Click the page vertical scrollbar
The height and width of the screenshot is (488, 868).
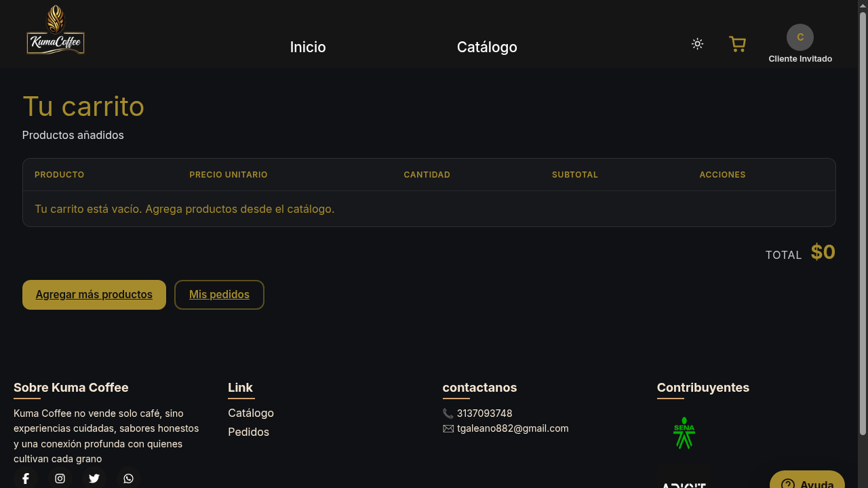[863, 224]
